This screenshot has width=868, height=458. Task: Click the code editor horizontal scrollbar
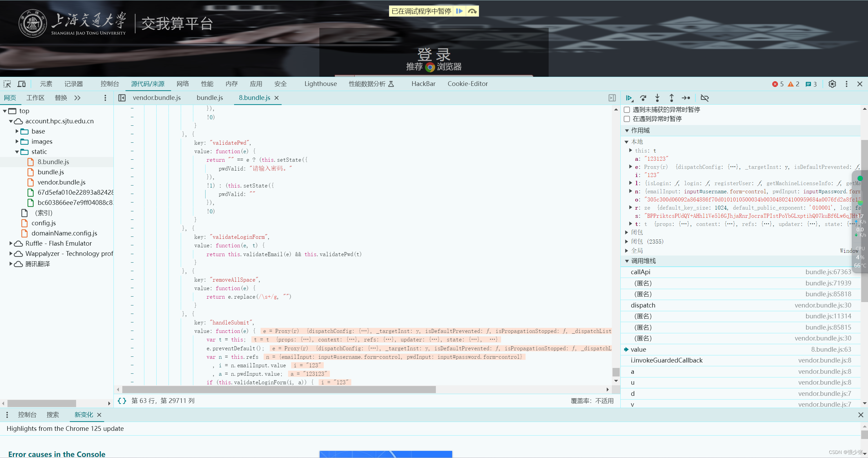coord(279,389)
